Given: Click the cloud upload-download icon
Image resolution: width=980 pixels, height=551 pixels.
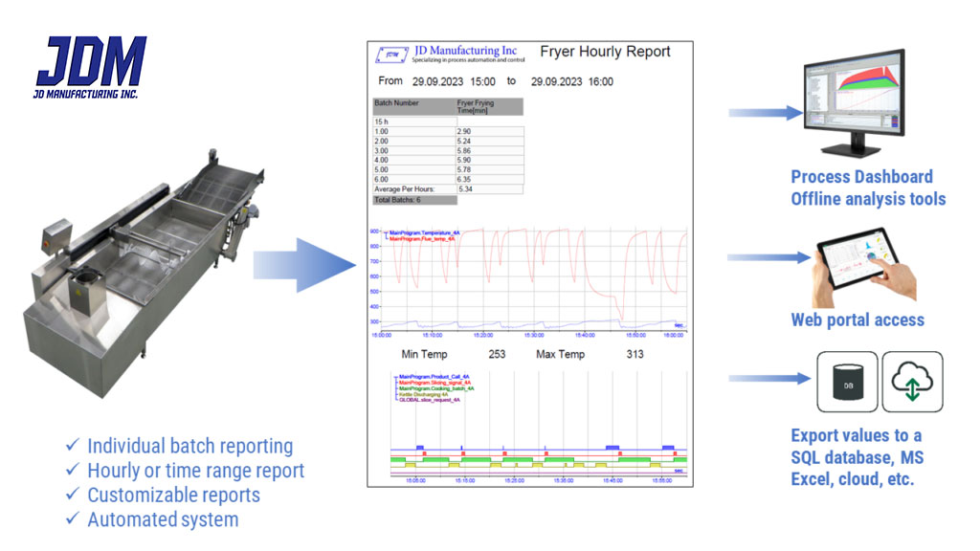Looking at the screenshot, I should 912,382.
